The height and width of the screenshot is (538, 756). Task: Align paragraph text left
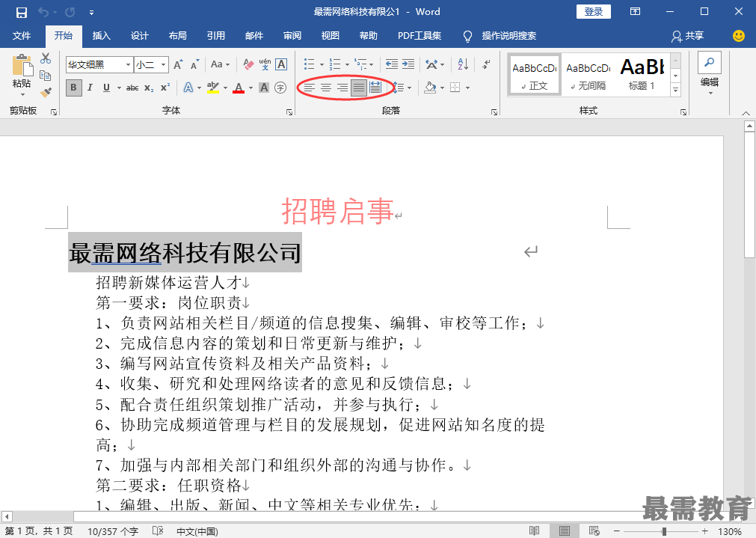[x=309, y=88]
